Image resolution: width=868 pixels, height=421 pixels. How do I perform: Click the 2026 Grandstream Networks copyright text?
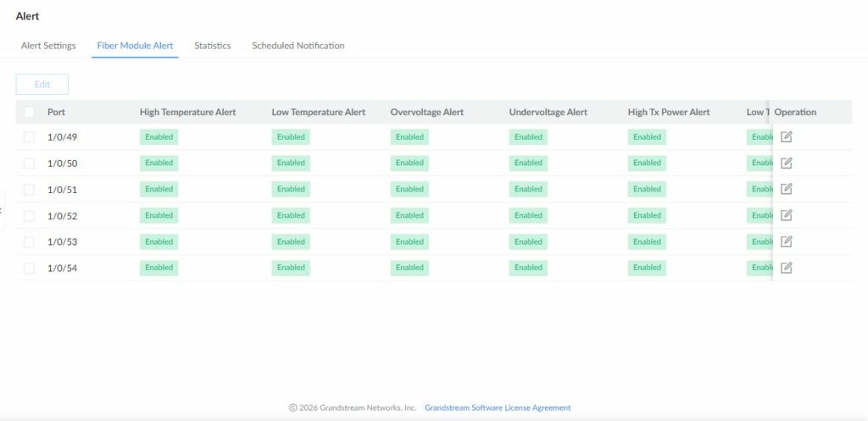[353, 407]
